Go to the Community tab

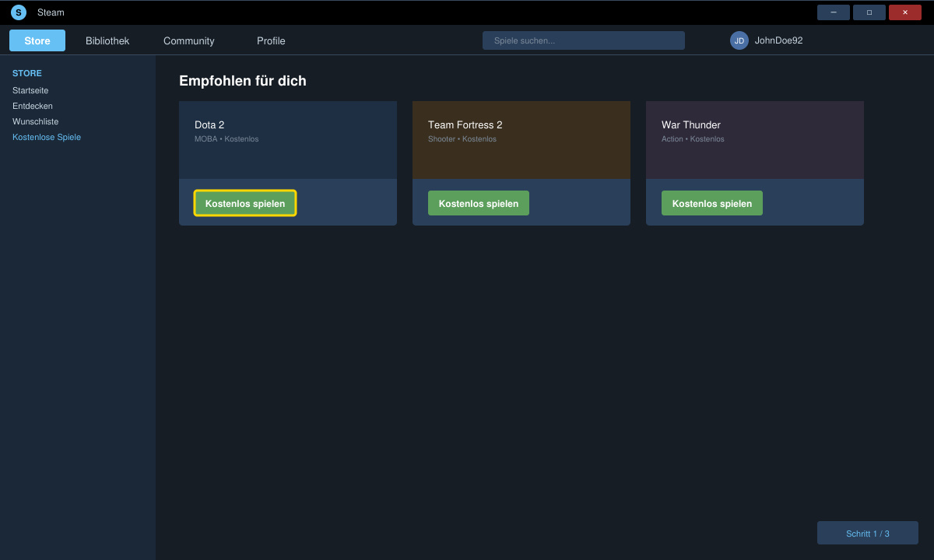[x=189, y=40]
